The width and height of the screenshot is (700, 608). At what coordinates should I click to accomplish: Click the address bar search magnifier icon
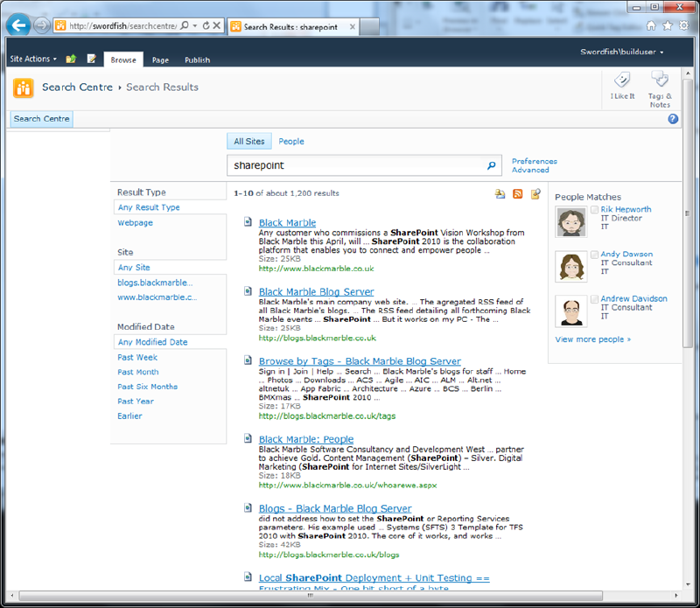point(184,25)
